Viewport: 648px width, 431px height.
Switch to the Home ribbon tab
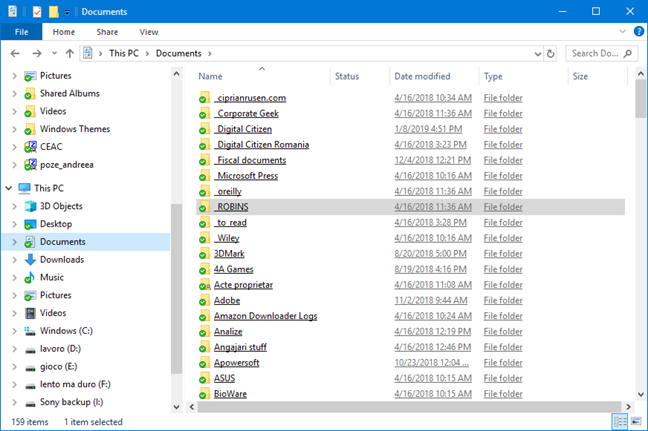click(64, 32)
